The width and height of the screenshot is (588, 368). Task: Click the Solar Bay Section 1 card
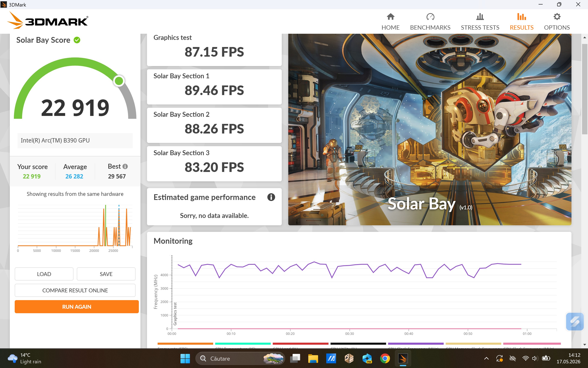214,87
